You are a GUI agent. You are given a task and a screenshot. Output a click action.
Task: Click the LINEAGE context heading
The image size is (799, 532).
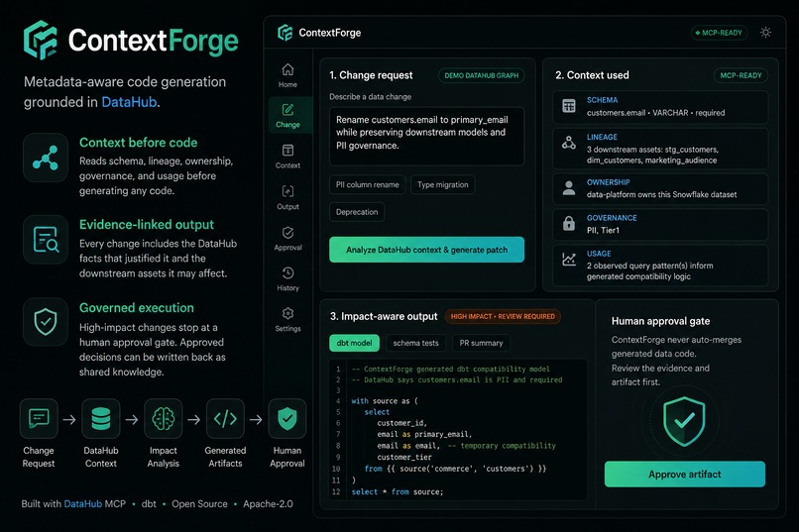pyautogui.click(x=602, y=137)
